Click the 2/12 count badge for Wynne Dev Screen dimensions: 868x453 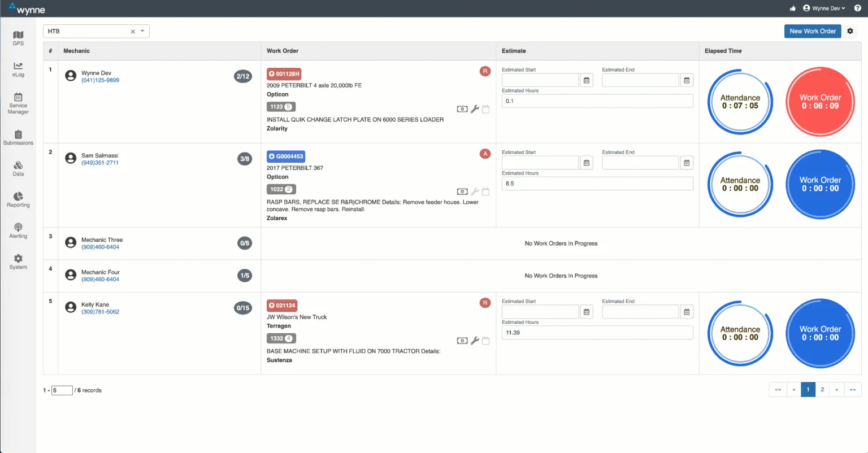243,76
